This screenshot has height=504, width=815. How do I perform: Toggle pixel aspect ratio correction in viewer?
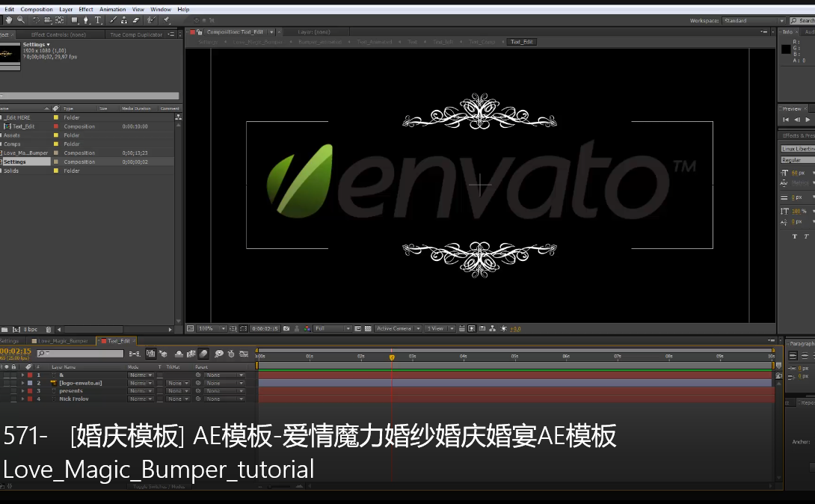point(461,328)
